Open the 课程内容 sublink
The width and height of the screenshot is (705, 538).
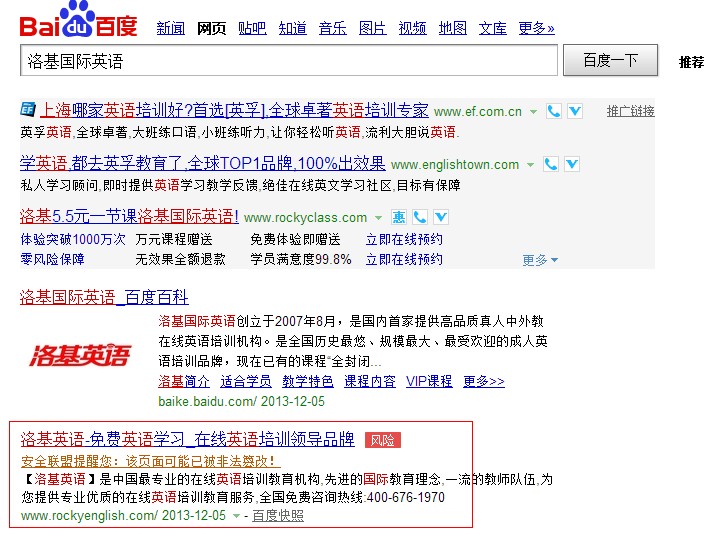[370, 382]
